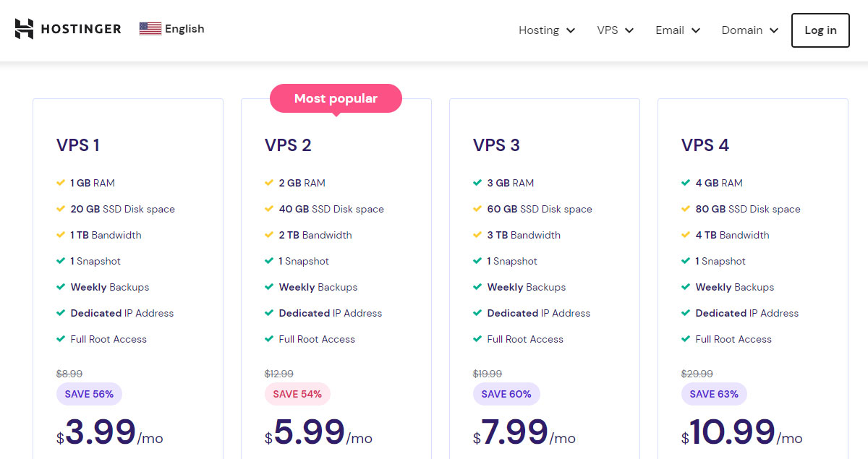Image resolution: width=868 pixels, height=459 pixels.
Task: Click the Most popular badge
Action: tap(336, 98)
